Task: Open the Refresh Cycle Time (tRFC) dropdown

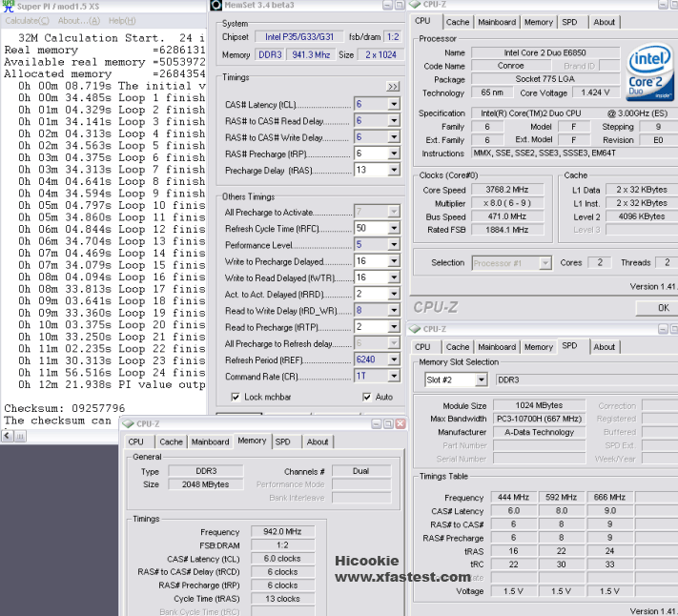Action: point(394,228)
